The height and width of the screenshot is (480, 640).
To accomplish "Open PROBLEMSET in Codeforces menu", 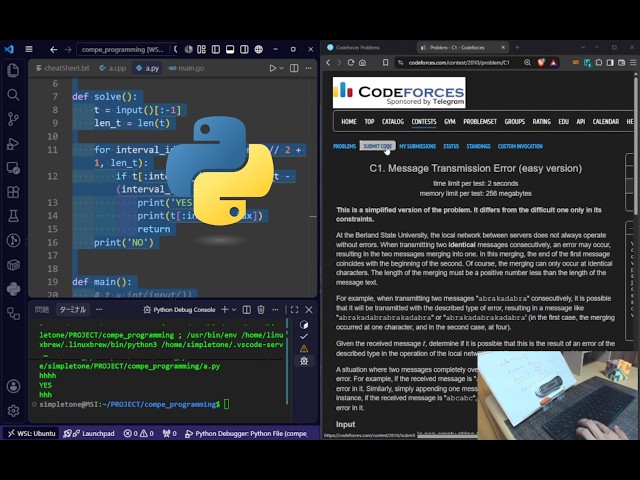I will click(x=480, y=122).
